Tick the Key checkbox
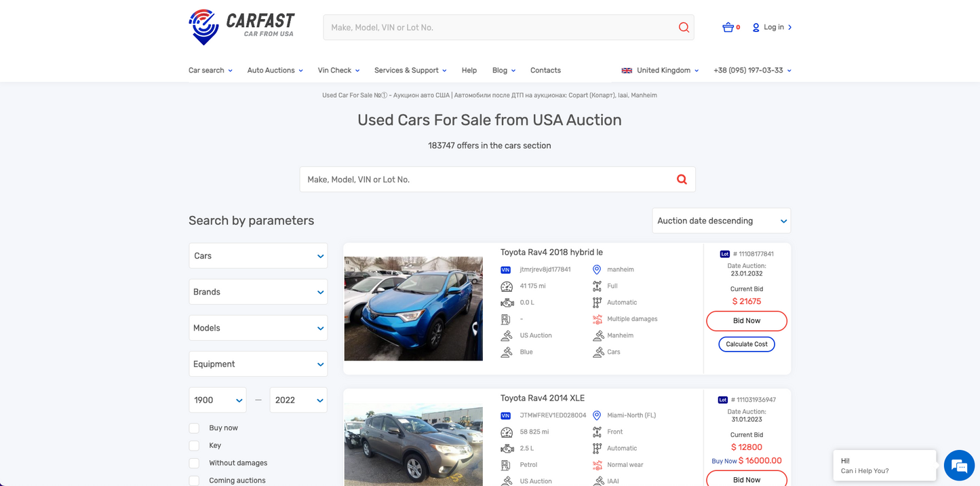Screen dimensions: 980x486 (194, 446)
